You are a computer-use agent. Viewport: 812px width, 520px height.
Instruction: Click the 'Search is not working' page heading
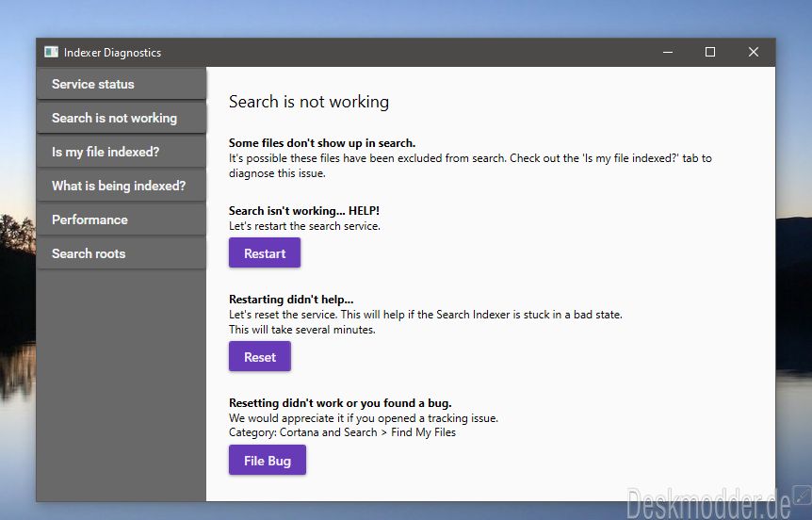308,102
